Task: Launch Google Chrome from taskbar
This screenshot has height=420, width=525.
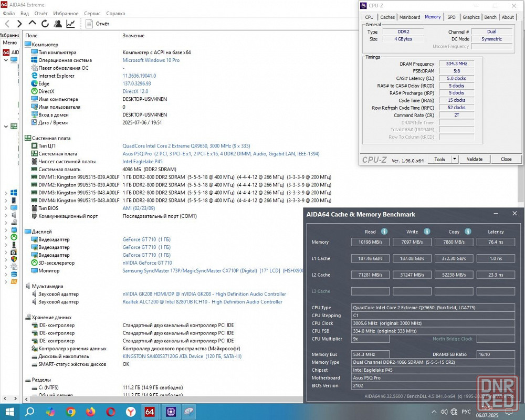Action: point(70,412)
